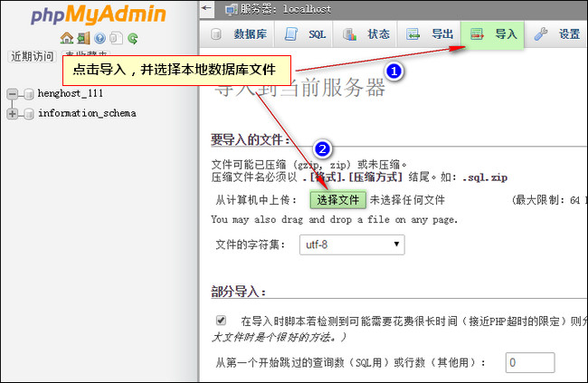588x383 pixels.
Task: Click the 选择文件 button
Action: pyautogui.click(x=338, y=200)
